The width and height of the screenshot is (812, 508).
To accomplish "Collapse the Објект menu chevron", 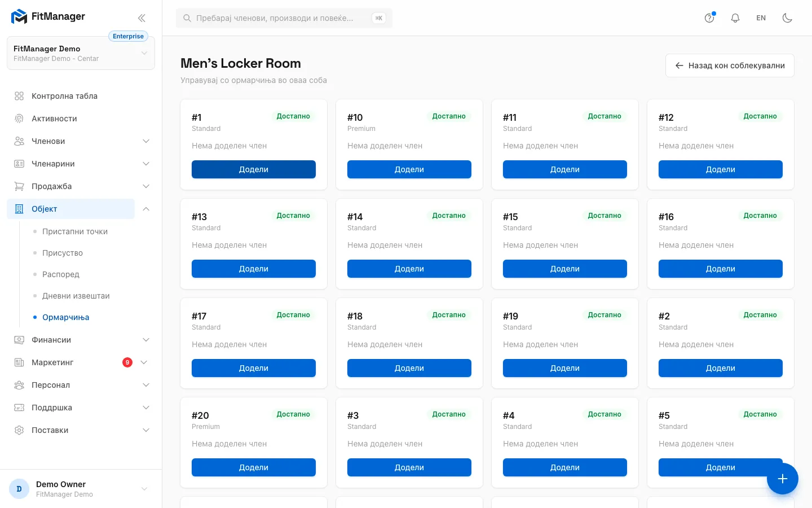I will [x=146, y=209].
